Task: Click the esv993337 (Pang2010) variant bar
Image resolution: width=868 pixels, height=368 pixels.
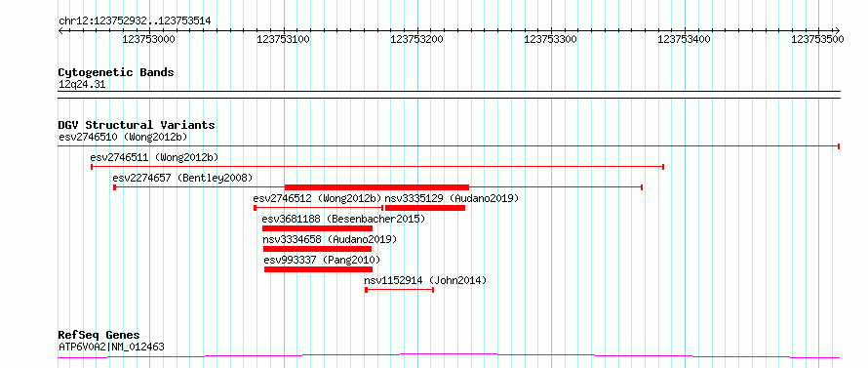Action: point(318,269)
